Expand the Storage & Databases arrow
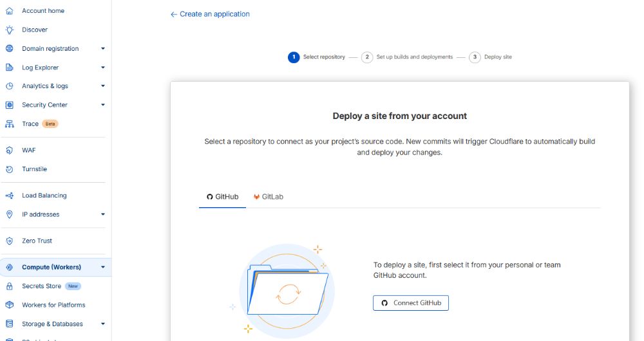Viewport: 644px width, 341px height. (103, 324)
